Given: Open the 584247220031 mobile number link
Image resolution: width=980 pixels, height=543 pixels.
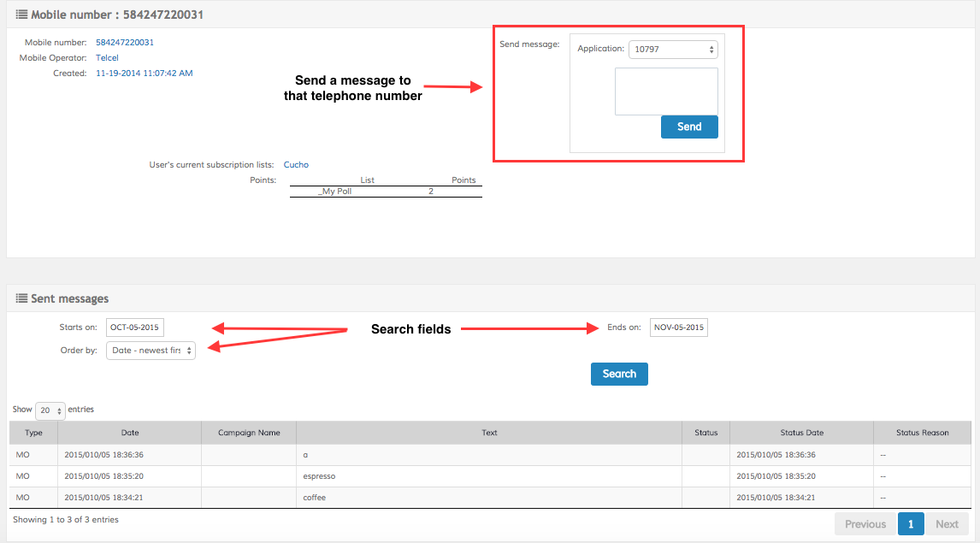Looking at the screenshot, I should click(125, 42).
